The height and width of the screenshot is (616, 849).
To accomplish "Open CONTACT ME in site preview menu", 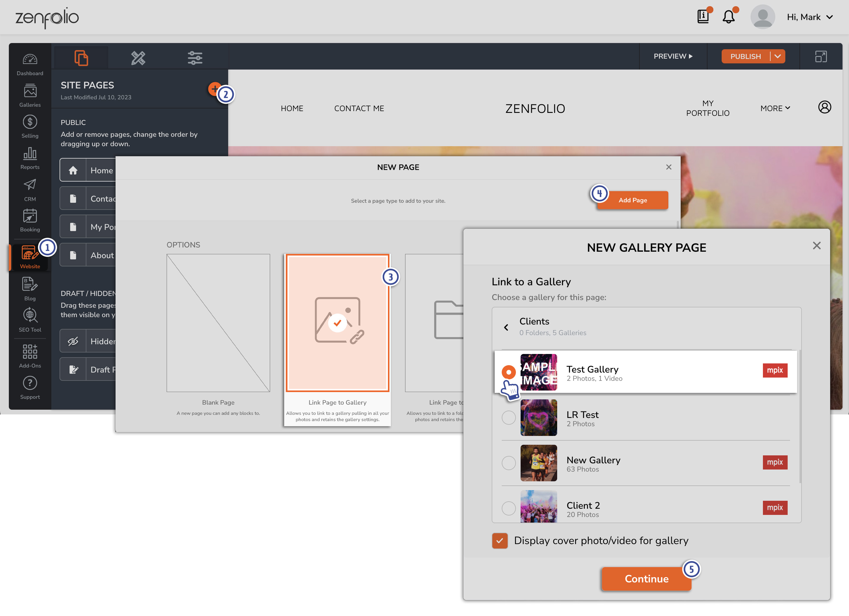I will coord(359,108).
